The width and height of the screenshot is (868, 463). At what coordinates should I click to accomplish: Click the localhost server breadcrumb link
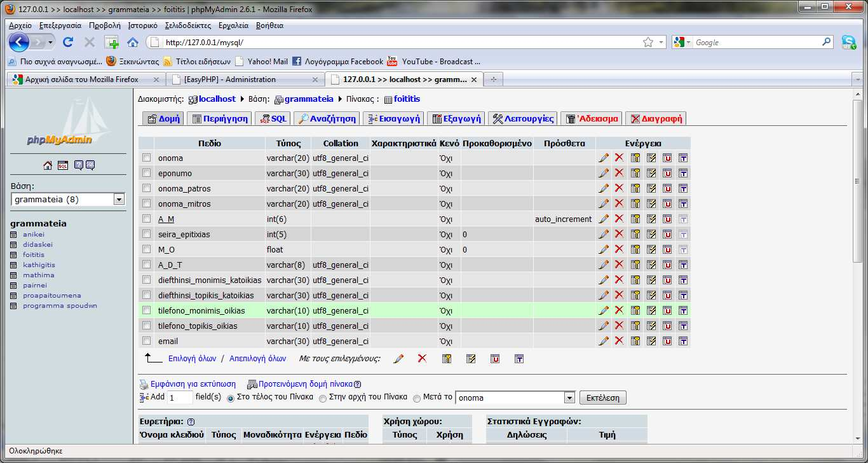point(217,99)
